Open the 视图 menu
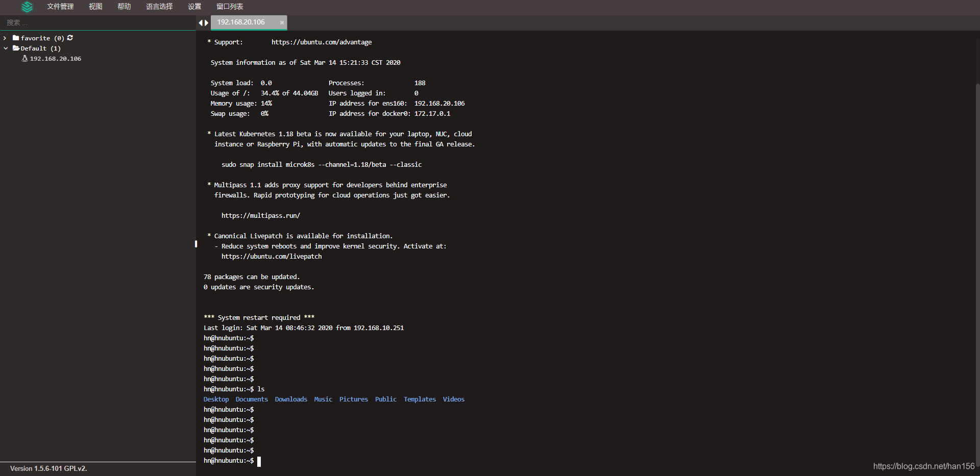The height and width of the screenshot is (476, 980). 95,7
